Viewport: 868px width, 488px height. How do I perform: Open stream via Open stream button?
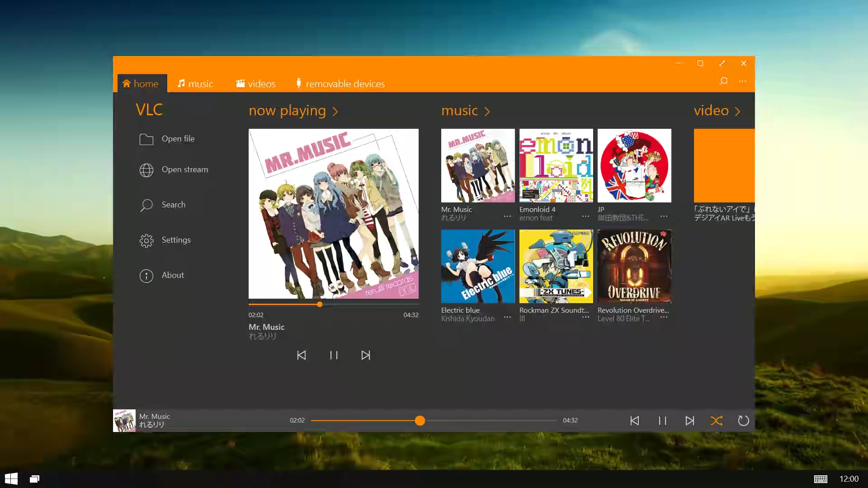coord(185,169)
